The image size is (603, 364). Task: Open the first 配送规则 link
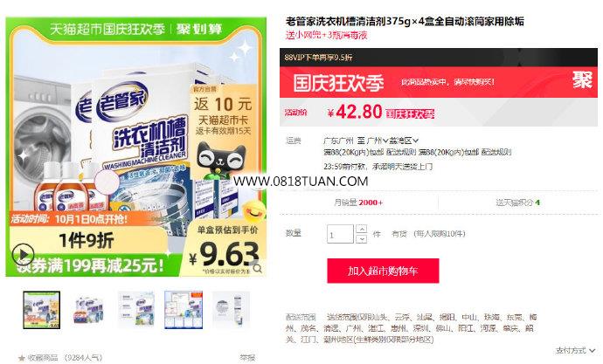401,152
